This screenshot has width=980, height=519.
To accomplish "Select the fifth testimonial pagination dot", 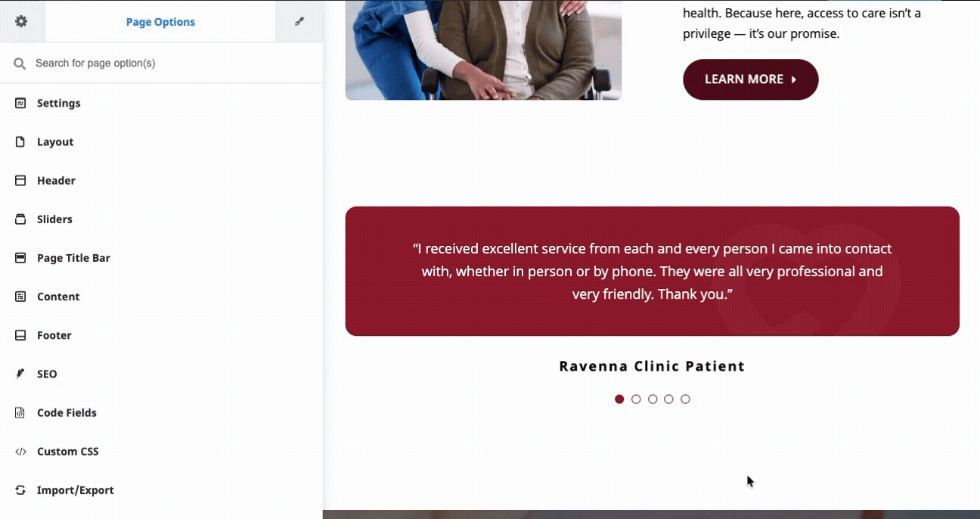I will pos(685,399).
